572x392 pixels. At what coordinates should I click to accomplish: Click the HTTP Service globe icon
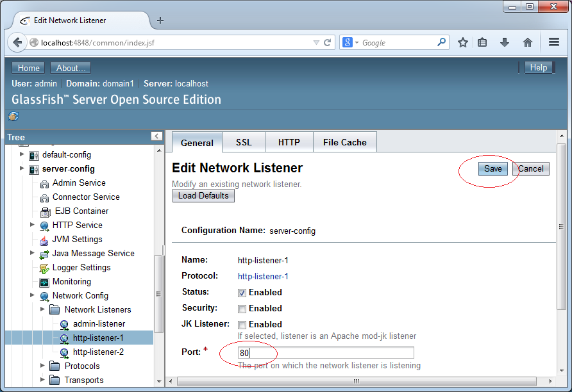tap(44, 226)
